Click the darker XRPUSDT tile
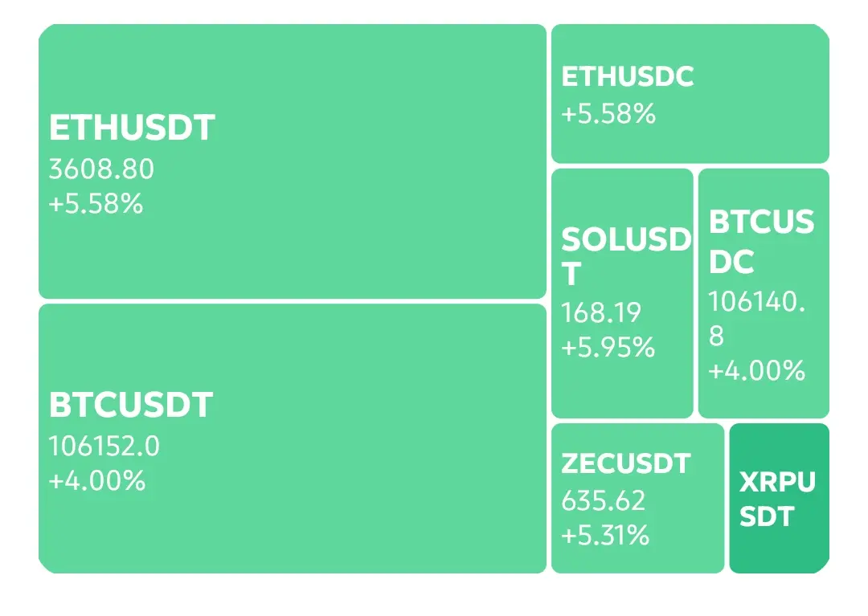868x616 pixels. 780,498
